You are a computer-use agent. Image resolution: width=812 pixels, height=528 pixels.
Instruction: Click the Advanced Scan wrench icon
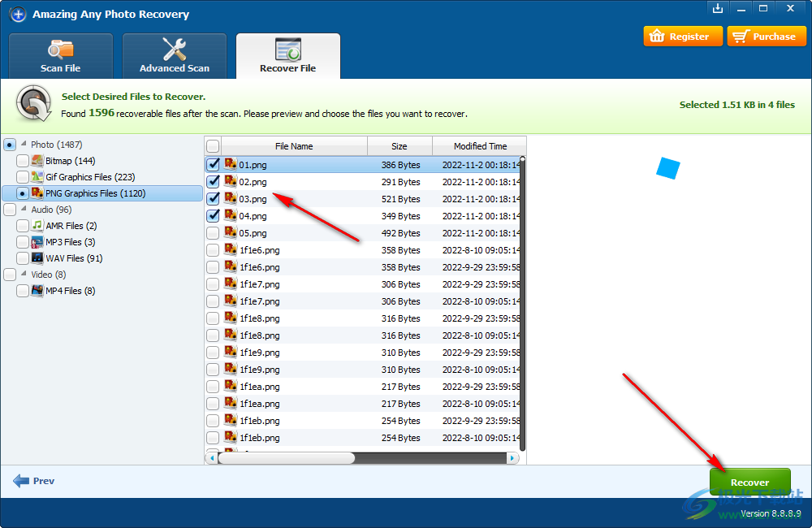coord(175,49)
